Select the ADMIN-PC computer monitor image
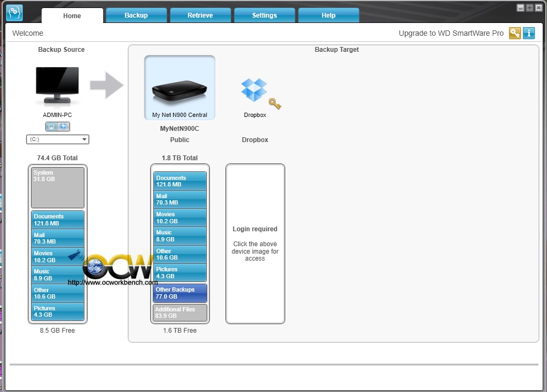 [58, 86]
